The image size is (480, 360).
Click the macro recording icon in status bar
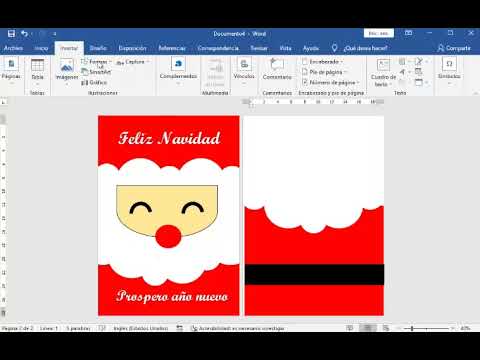(x=179, y=328)
